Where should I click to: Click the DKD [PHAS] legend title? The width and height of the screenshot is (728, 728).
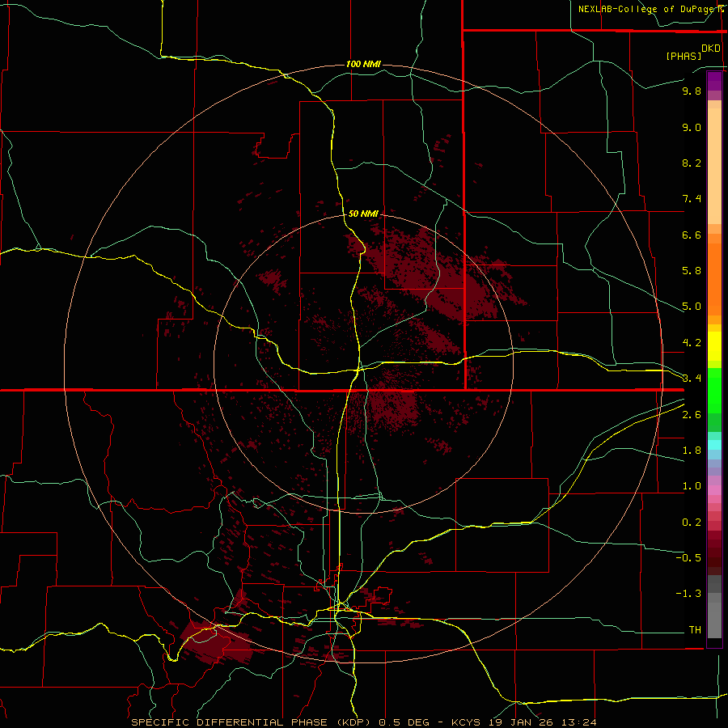[693, 52]
